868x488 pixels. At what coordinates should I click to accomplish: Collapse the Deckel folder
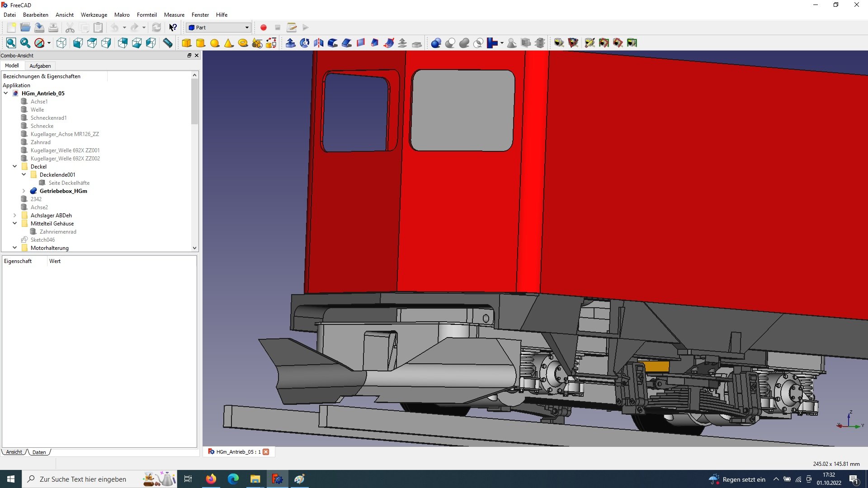click(15, 166)
